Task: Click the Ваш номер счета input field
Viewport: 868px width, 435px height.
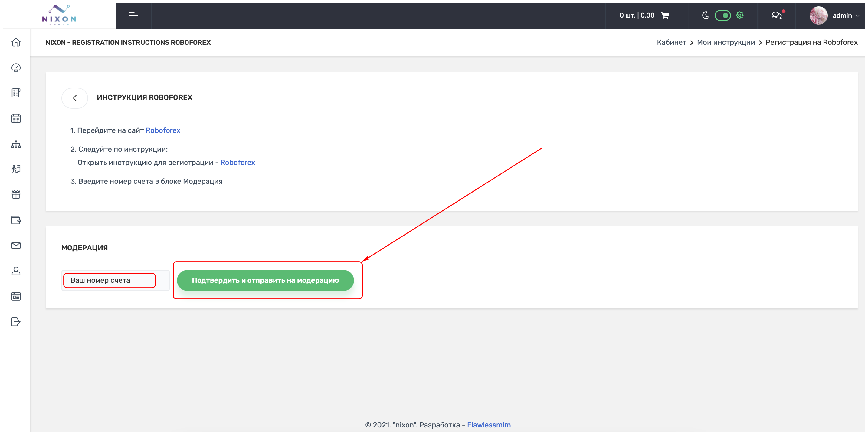Action: 110,280
